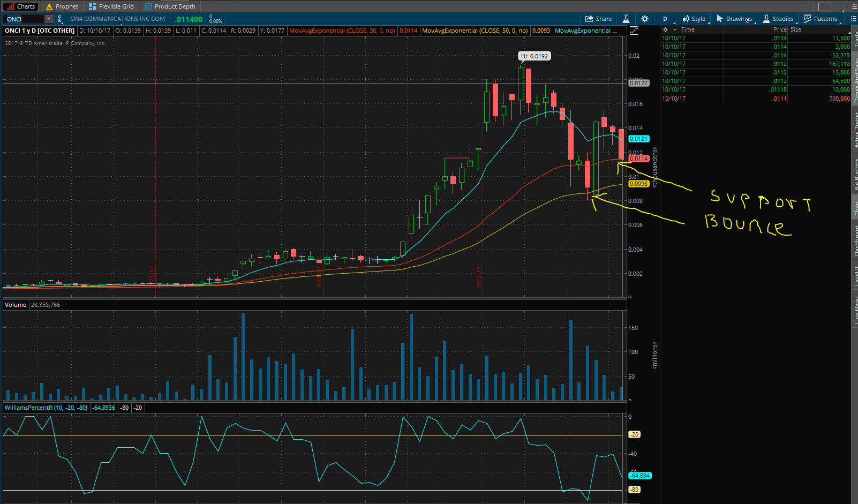Open the Charts tab

[x=21, y=6]
